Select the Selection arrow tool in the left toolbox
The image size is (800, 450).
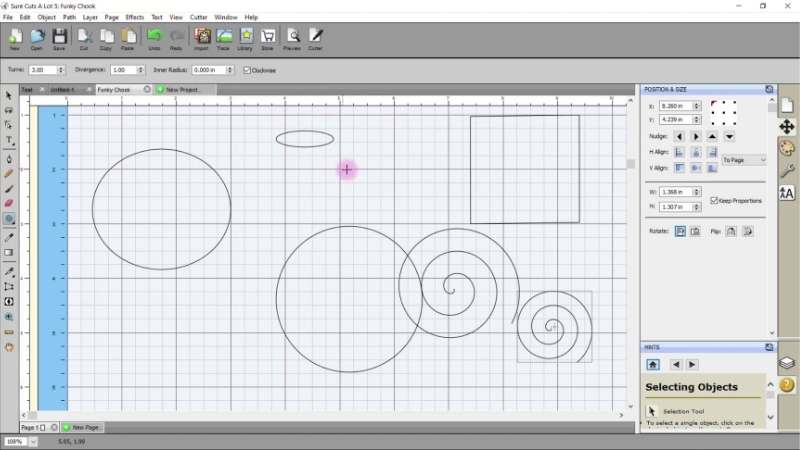tap(9, 95)
